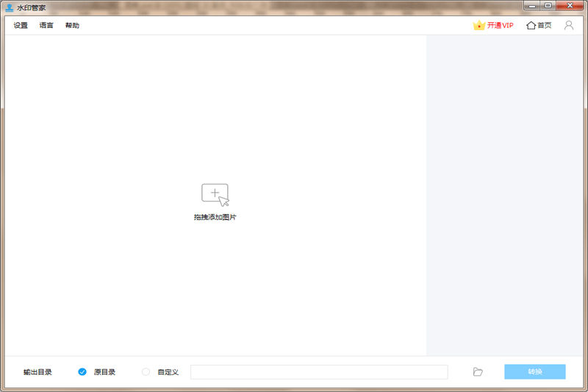Click the watermark app icon in title bar
Image resolution: width=588 pixels, height=392 pixels.
(9, 7)
